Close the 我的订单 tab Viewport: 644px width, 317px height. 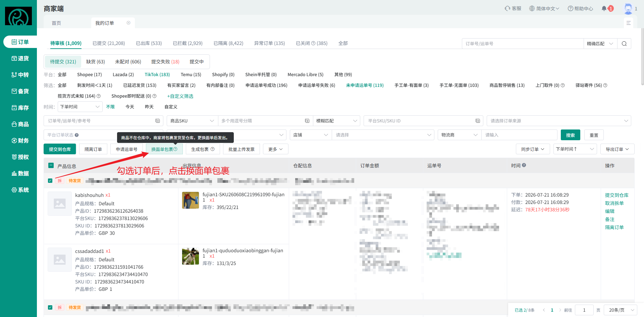point(128,23)
